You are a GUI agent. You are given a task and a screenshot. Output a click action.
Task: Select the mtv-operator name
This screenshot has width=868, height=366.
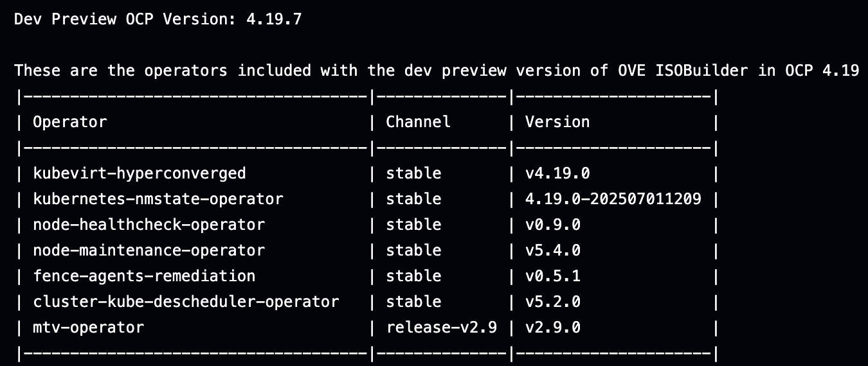coord(89,327)
